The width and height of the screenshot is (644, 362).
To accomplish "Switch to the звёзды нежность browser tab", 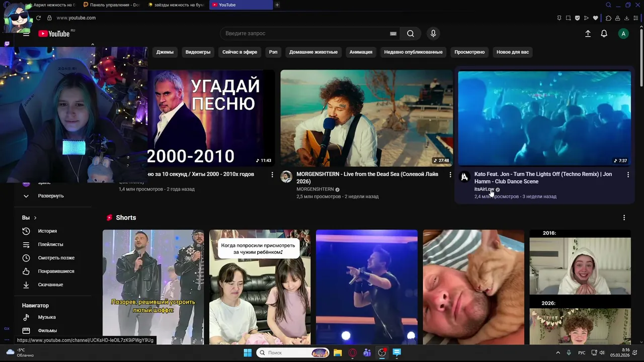I will pos(175,5).
